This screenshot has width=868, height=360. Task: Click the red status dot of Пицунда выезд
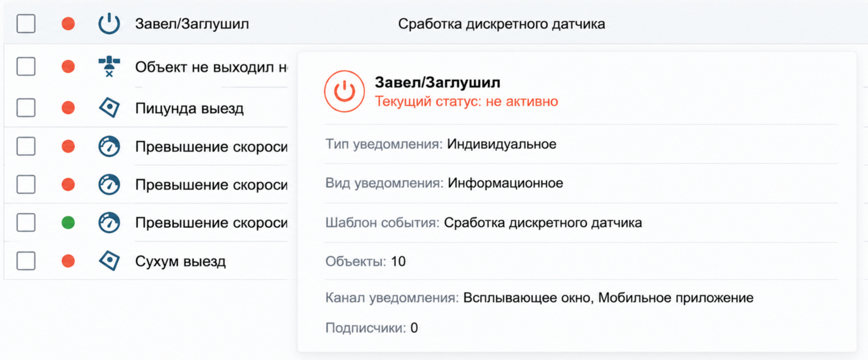68,108
